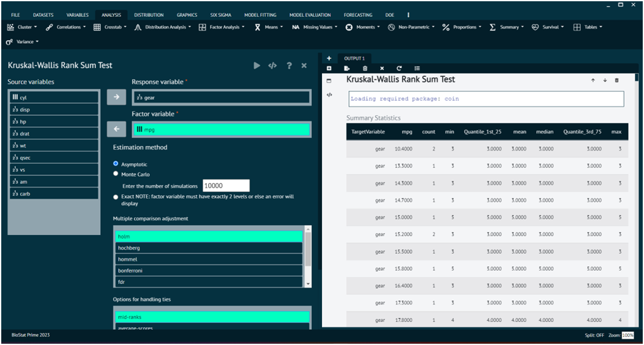Move output section down with down arrow

605,81
